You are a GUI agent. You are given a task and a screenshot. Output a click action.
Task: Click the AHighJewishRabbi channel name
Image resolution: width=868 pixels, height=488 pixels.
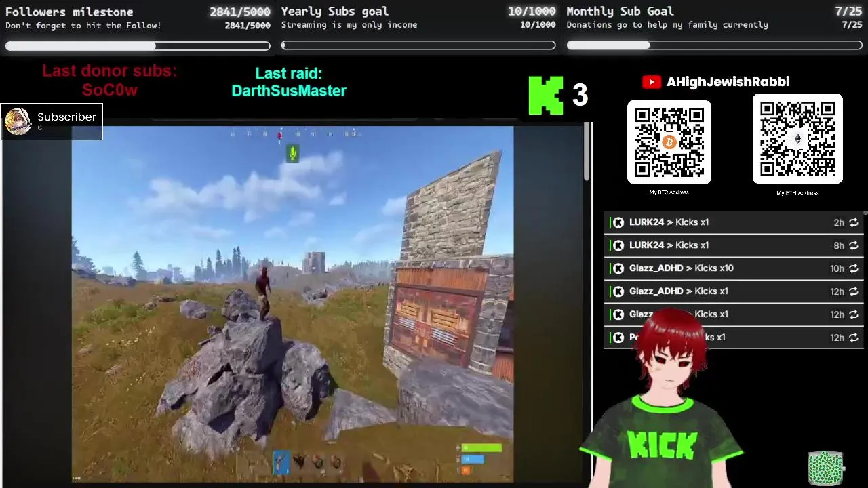(x=728, y=82)
